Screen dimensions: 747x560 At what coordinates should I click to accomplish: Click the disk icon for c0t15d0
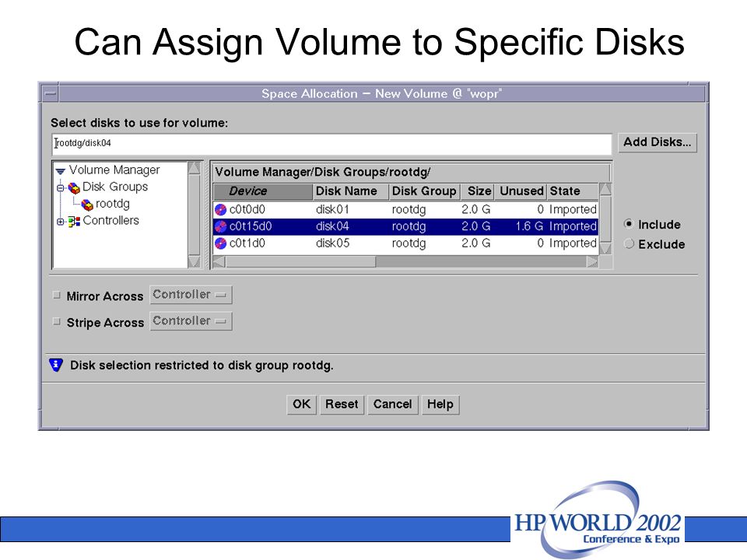click(220, 226)
